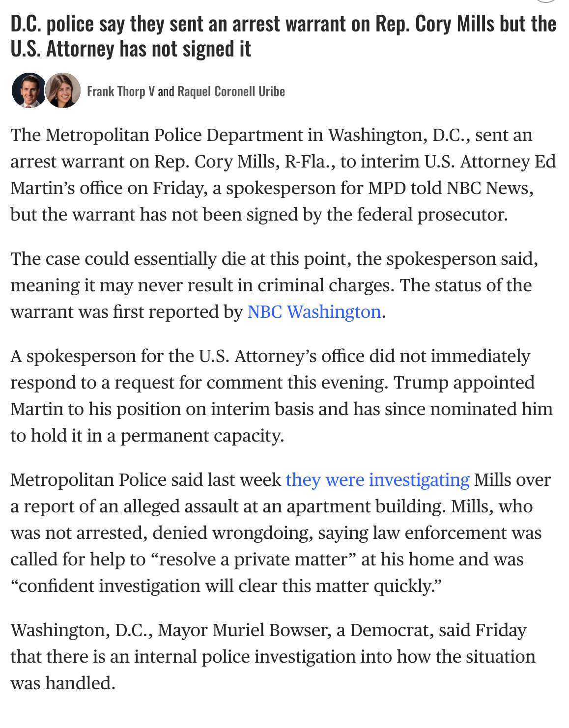Image resolution: width=569 pixels, height=728 pixels.
Task: Click Frank Thorp V's author photo
Action: [28, 90]
